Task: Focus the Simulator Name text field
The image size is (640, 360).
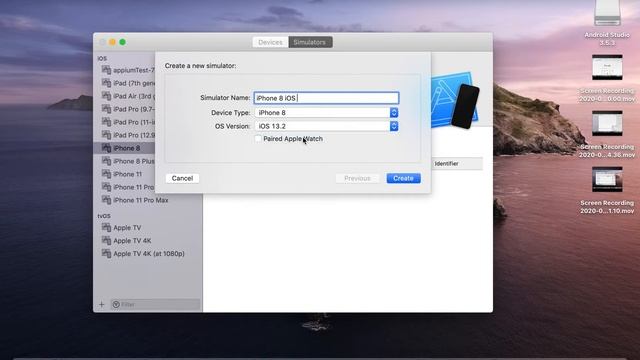Action: (326, 98)
